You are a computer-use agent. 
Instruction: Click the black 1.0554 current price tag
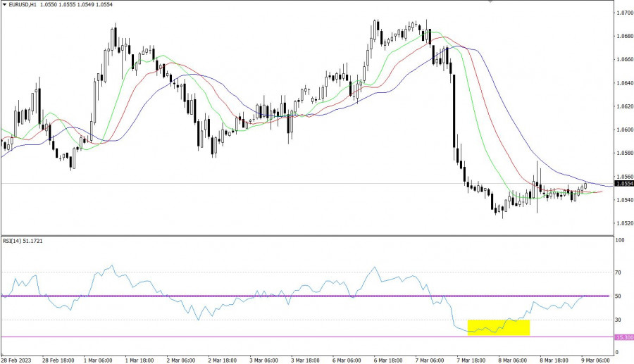623,184
